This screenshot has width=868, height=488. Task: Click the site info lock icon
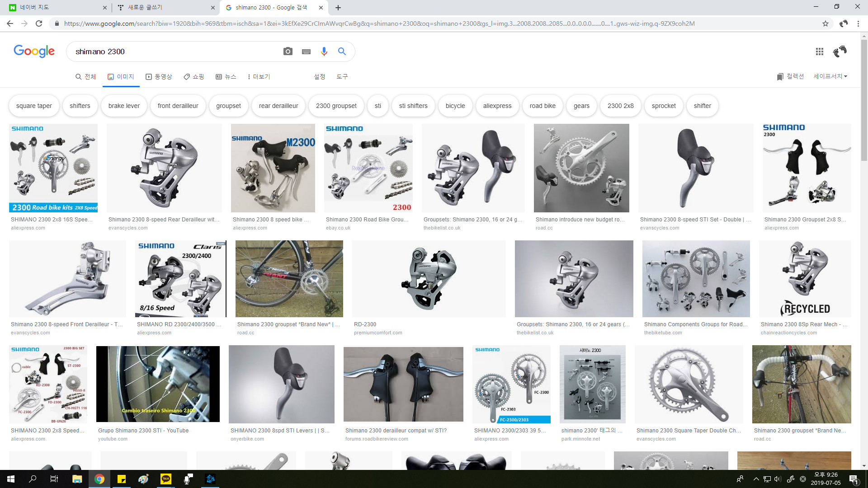point(57,23)
